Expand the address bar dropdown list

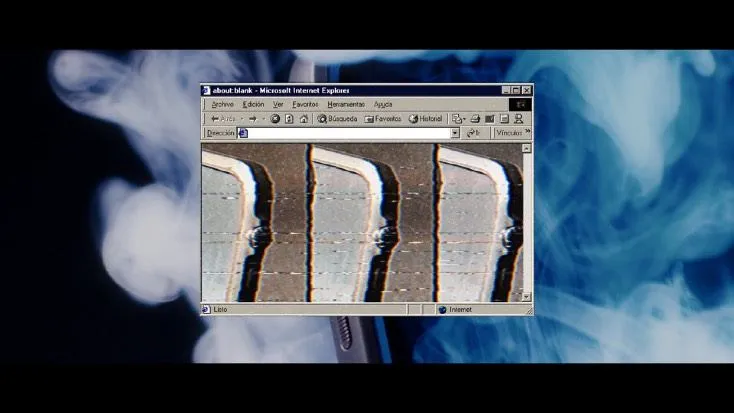coord(455,133)
